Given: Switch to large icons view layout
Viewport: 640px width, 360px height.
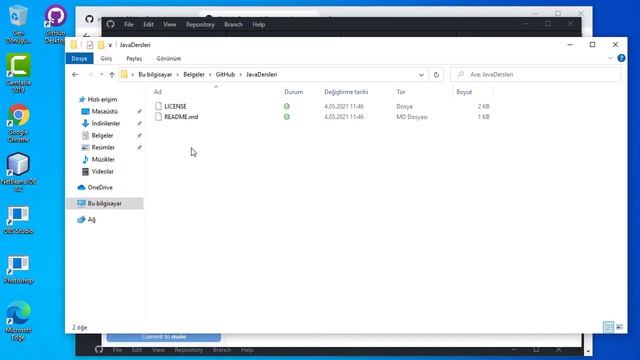Looking at the screenshot, I should click(x=620, y=327).
